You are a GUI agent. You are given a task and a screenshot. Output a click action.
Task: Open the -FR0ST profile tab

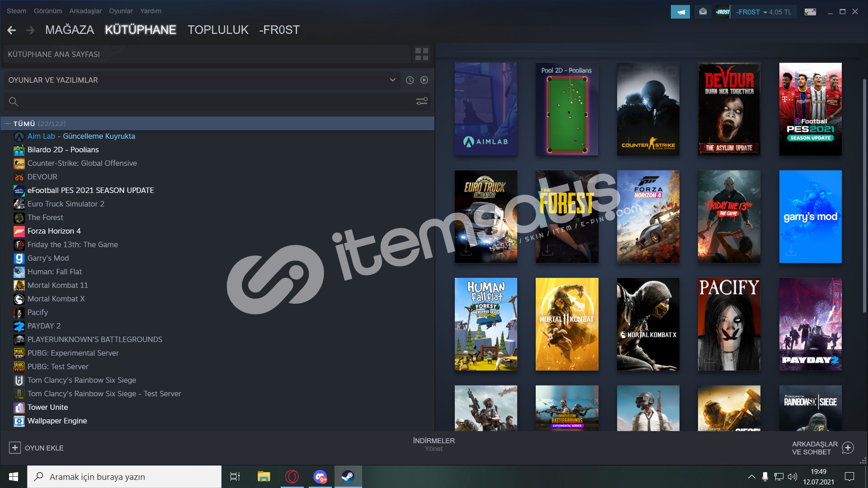point(279,30)
